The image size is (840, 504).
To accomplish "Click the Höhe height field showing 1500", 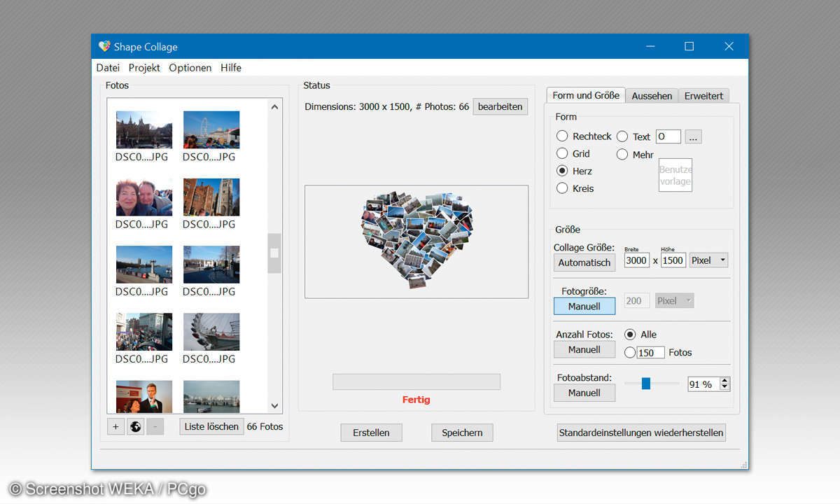I will coord(673,260).
